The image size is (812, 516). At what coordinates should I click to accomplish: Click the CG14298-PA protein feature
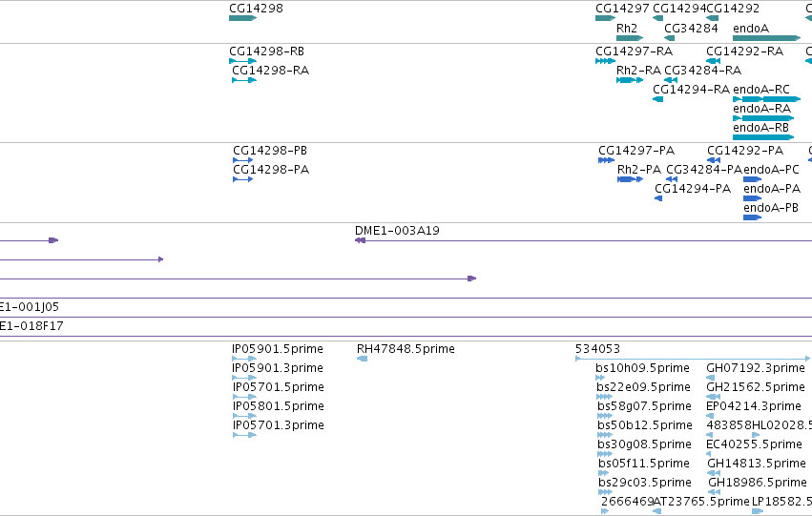click(x=243, y=179)
